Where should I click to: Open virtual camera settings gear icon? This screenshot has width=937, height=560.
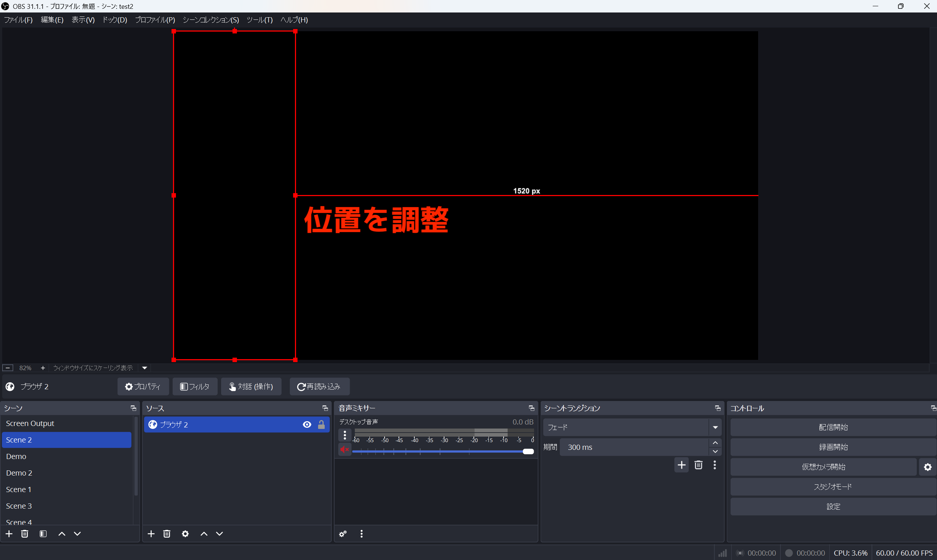pos(928,467)
